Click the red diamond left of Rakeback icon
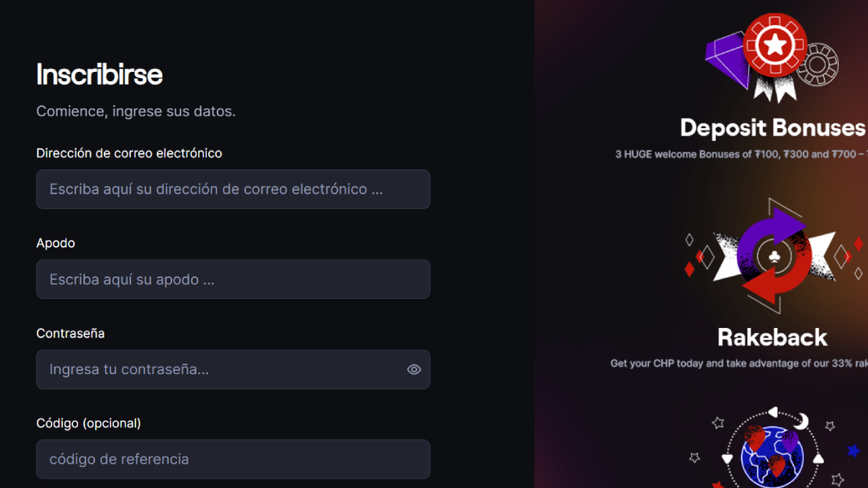The height and width of the screenshot is (488, 868). (x=690, y=269)
